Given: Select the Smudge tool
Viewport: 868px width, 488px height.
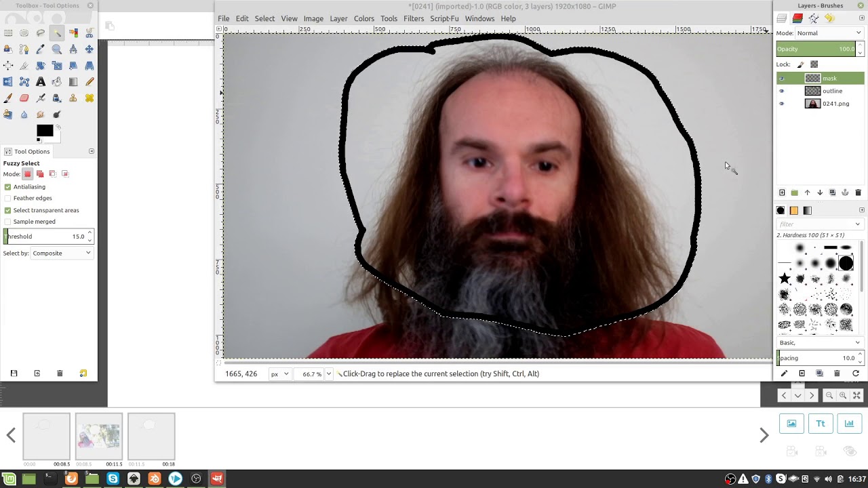Looking at the screenshot, I should tap(41, 114).
